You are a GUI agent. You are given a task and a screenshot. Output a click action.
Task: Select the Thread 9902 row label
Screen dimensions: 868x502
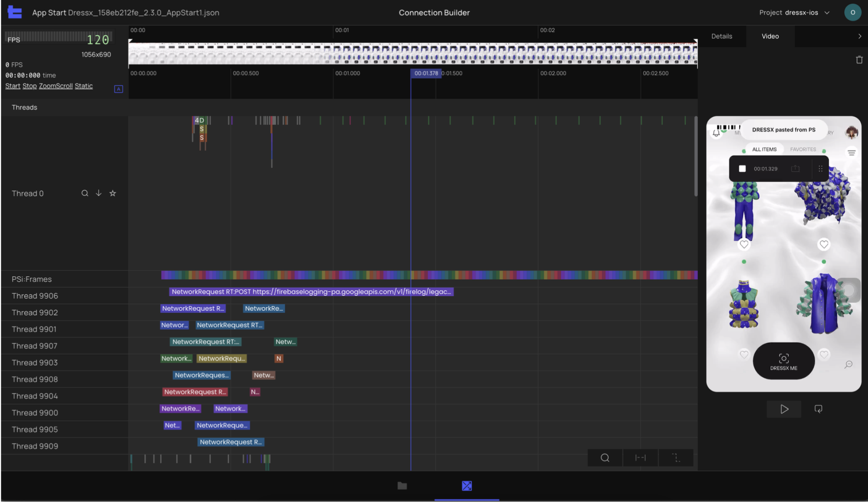tap(35, 312)
